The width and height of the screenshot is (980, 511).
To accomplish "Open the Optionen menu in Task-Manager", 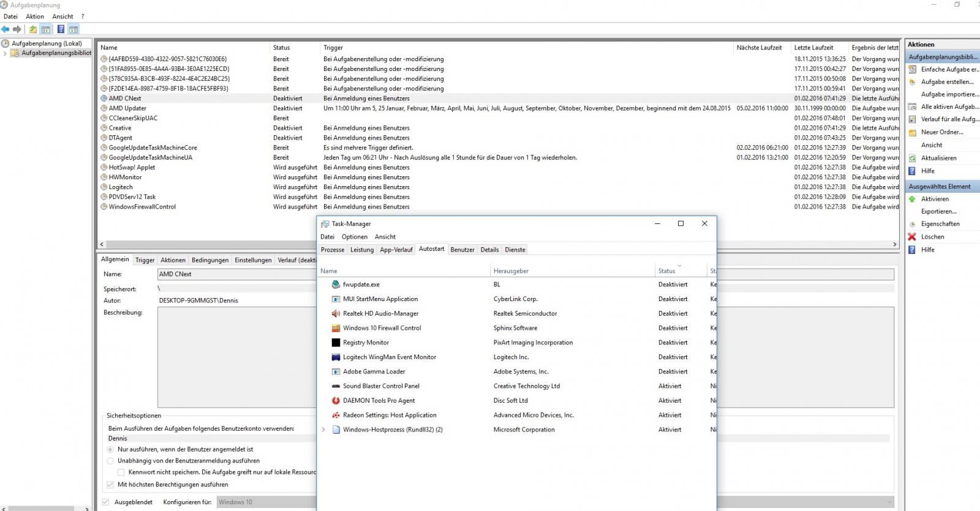I will [355, 237].
